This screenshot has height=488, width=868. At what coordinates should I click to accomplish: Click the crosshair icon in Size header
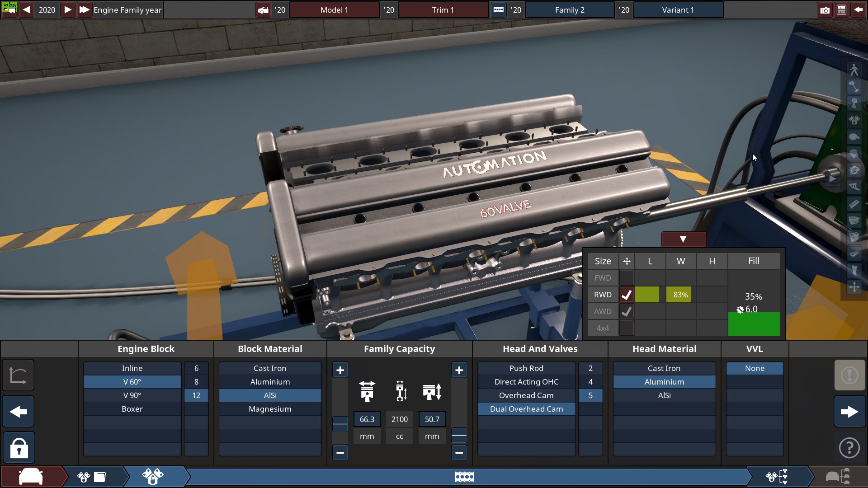[x=627, y=261]
